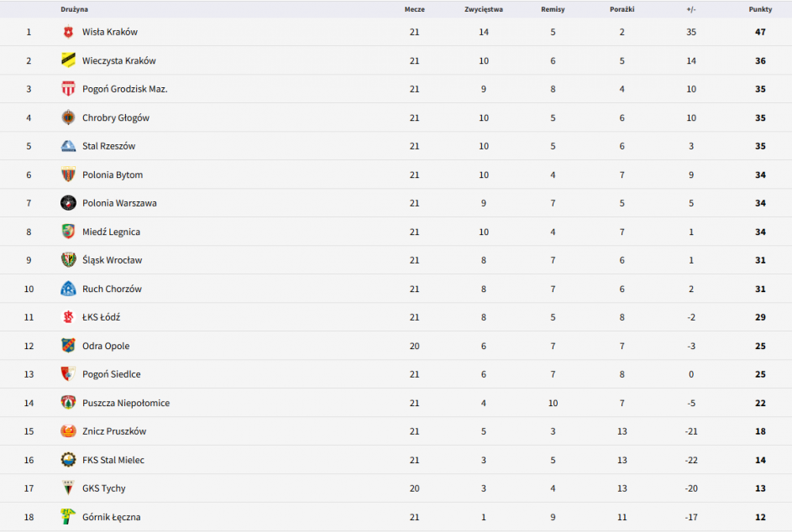Click the Znicz Pruszków orange badge
The width and height of the screenshot is (792, 532).
coord(68,431)
